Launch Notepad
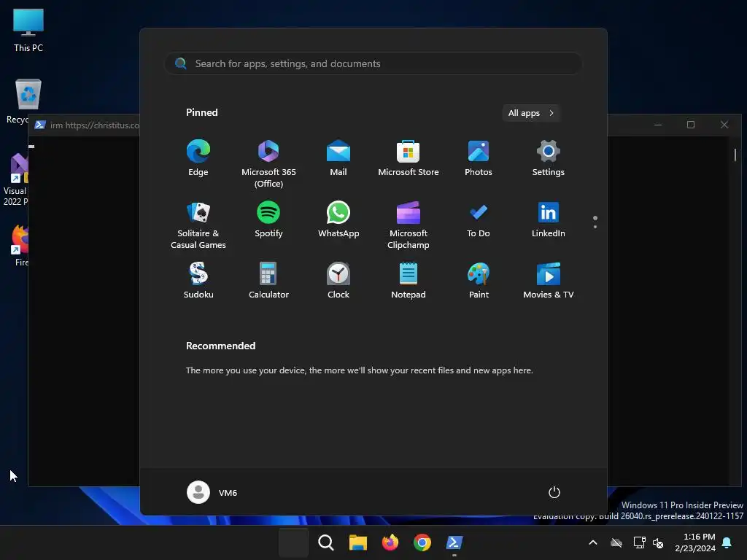The height and width of the screenshot is (560, 747). 409,281
